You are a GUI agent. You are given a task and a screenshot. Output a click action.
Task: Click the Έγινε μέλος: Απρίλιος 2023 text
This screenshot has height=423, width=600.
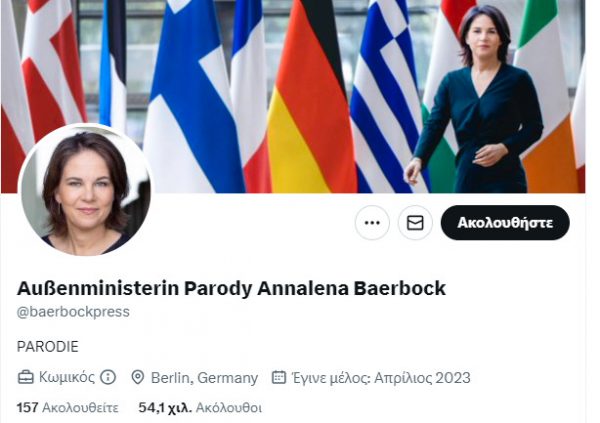381,378
